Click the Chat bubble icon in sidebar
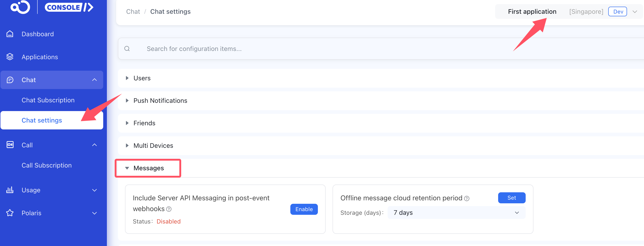 10,80
